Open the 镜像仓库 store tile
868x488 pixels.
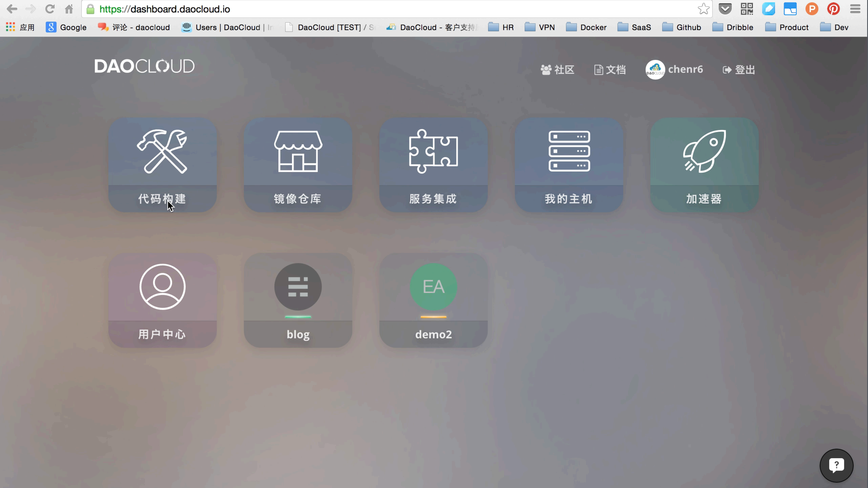(x=298, y=165)
